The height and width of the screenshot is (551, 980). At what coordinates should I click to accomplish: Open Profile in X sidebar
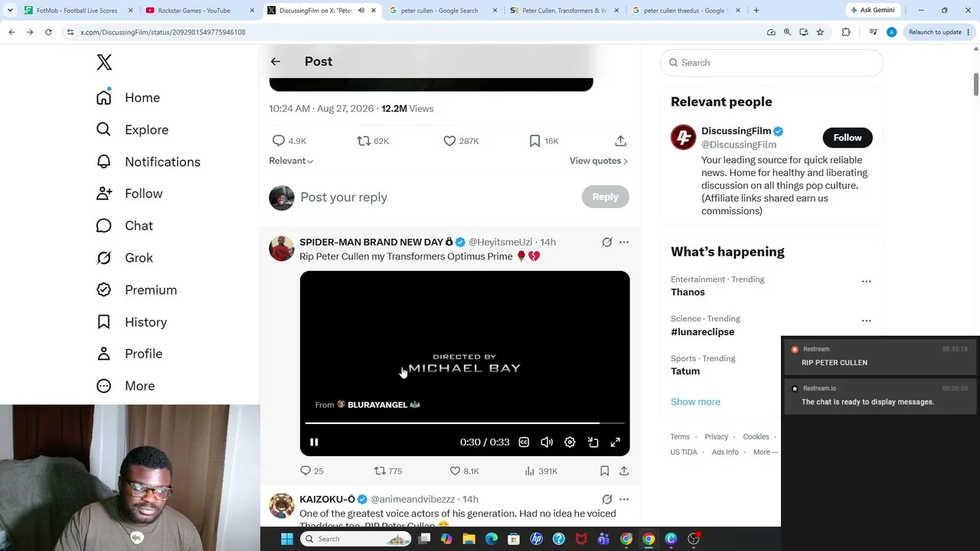(129, 354)
